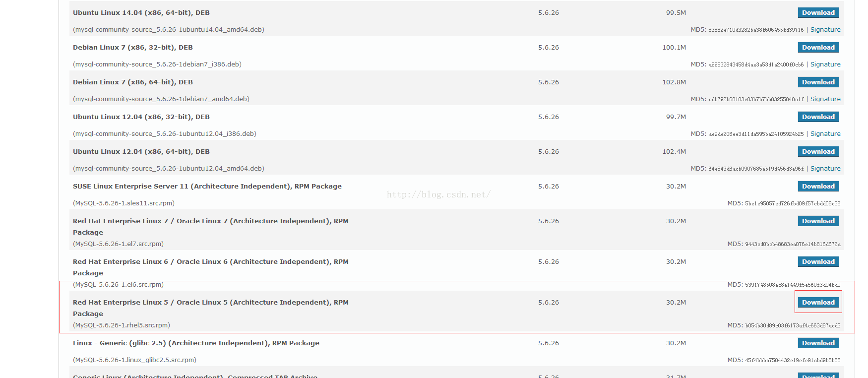
Task: Click size value 99.5M
Action: coord(676,13)
